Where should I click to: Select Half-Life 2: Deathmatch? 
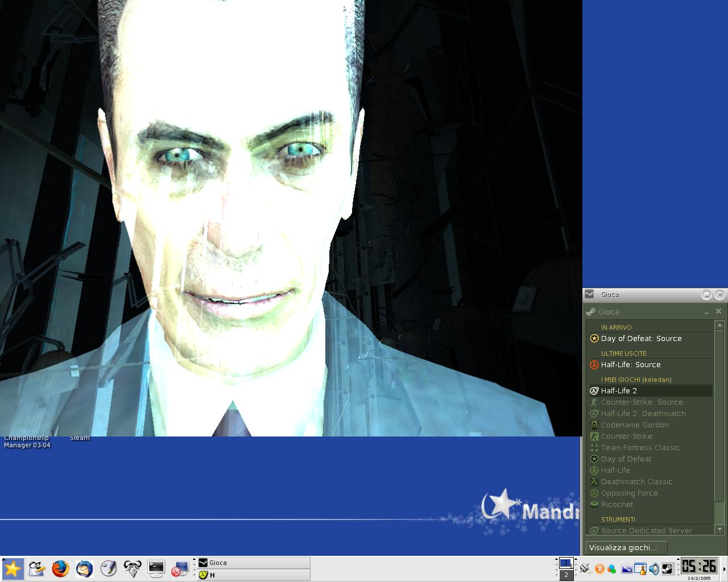click(x=651, y=413)
